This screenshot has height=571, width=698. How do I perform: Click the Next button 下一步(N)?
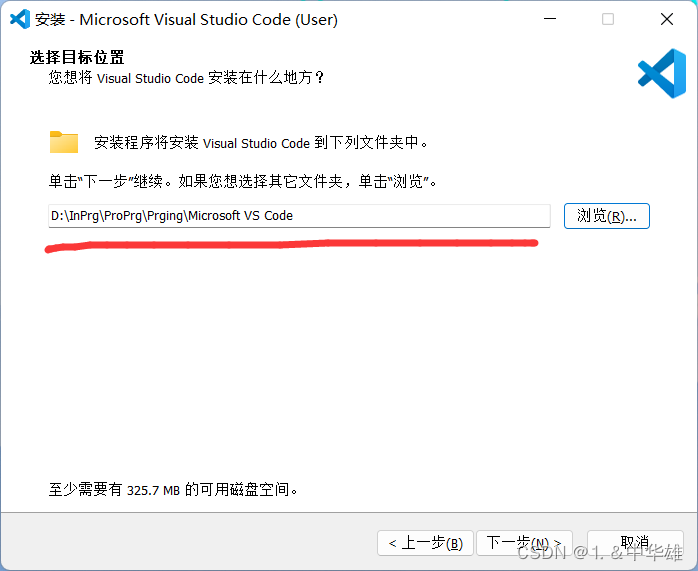(x=524, y=543)
